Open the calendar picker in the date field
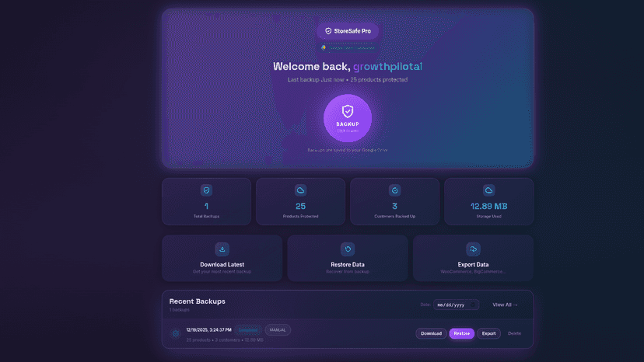644x362 pixels. [473, 305]
